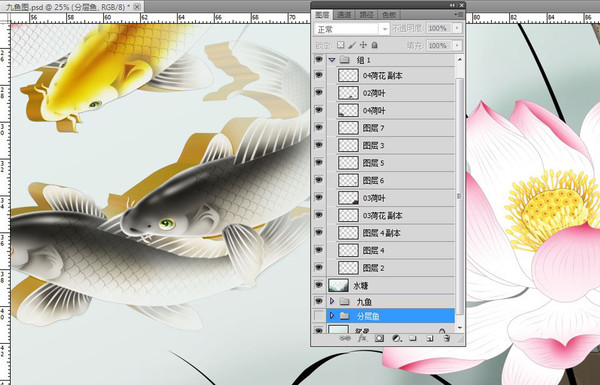Screen dimensions: 600x385
Task: Switch to the 通道 tab
Action: point(344,15)
